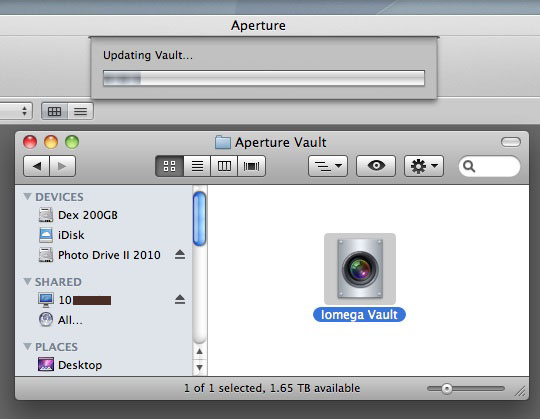This screenshot has width=540, height=419.
Task: Open Quick Look with the eye button
Action: (x=376, y=166)
